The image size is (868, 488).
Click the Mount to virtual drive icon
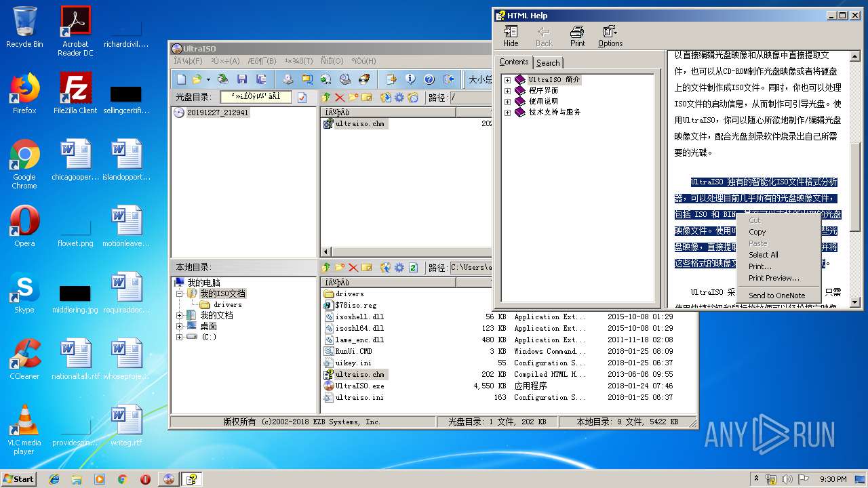click(326, 79)
